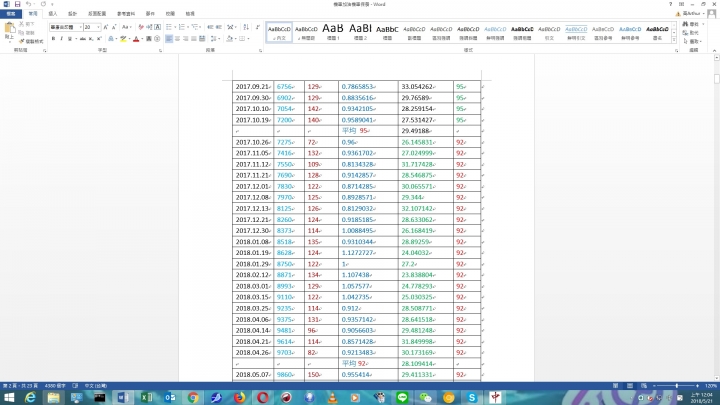Screen dimensions: 720x405
Task: Apply the Heading 1 style
Action: (x=333, y=32)
